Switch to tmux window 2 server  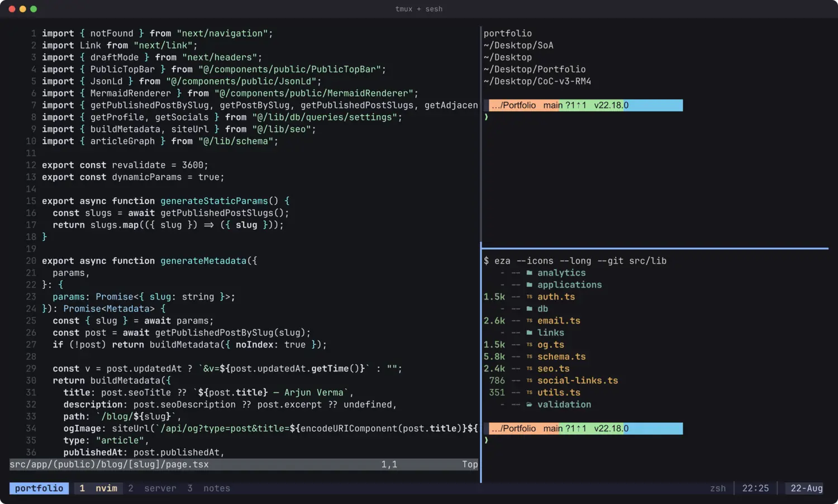point(152,488)
